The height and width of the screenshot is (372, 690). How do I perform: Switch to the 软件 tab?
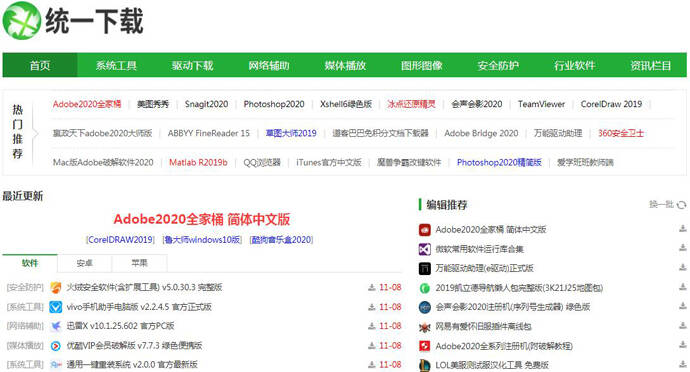tap(30, 263)
